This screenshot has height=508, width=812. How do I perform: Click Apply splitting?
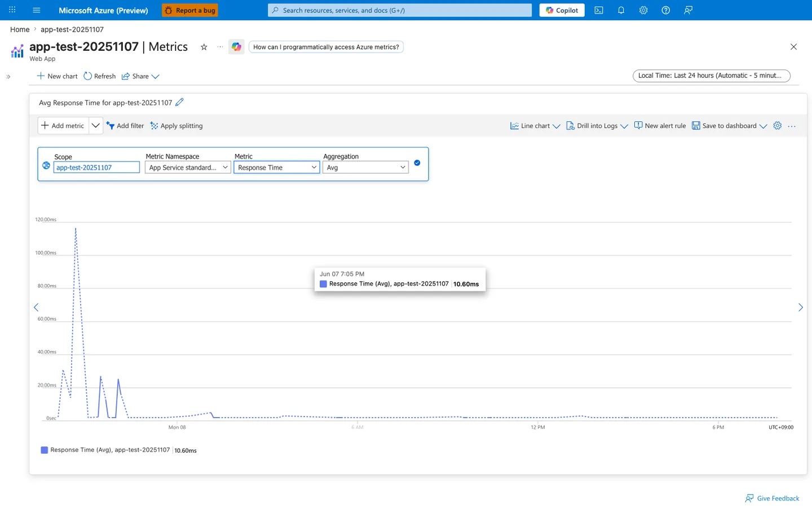click(176, 126)
